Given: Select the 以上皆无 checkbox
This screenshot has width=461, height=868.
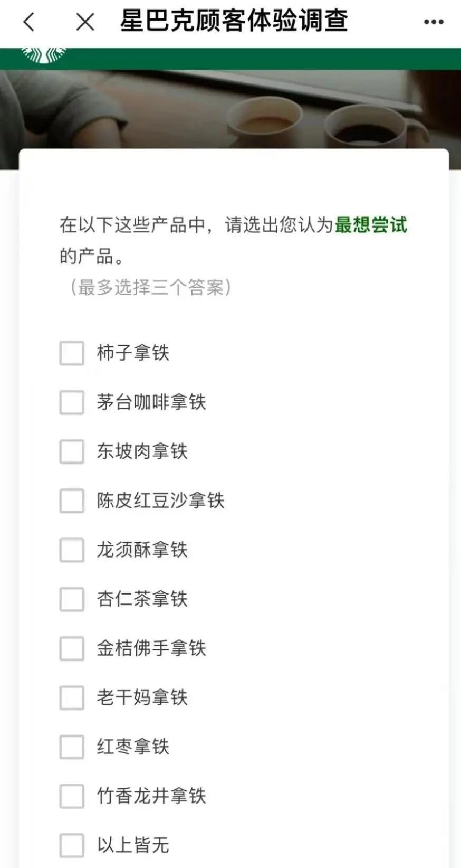Looking at the screenshot, I should tap(72, 845).
